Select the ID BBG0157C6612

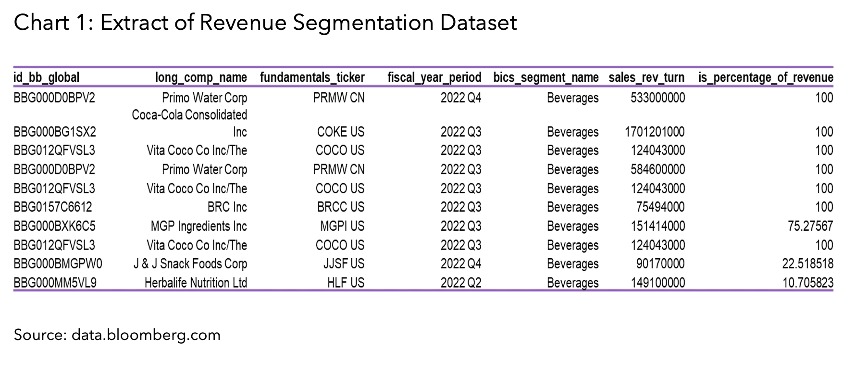pyautogui.click(x=53, y=207)
